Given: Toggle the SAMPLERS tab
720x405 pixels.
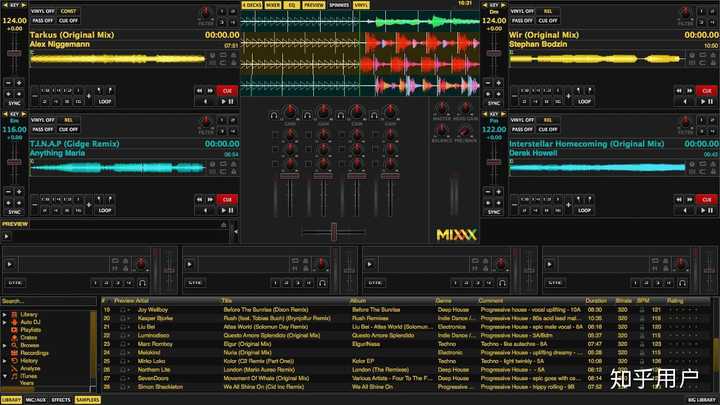Looking at the screenshot, I should pyautogui.click(x=87, y=400).
